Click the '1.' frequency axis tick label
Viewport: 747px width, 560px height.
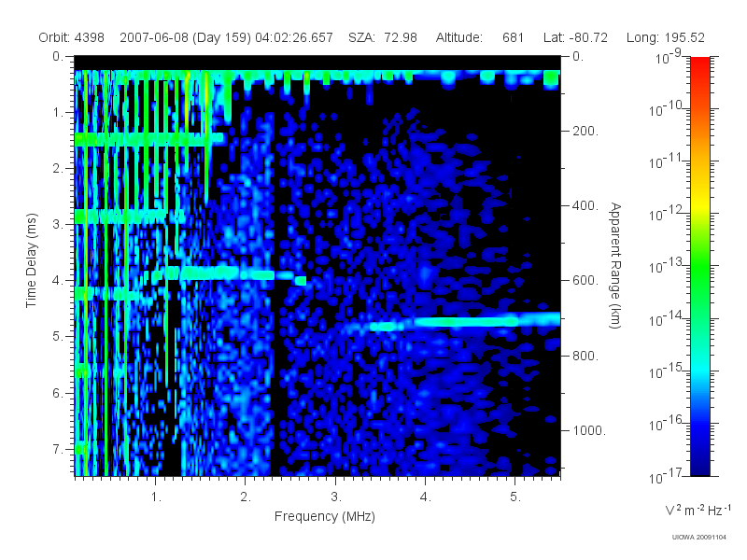pyautogui.click(x=156, y=497)
